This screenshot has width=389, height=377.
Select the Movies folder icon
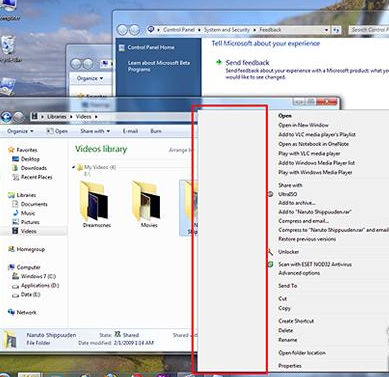(x=146, y=201)
